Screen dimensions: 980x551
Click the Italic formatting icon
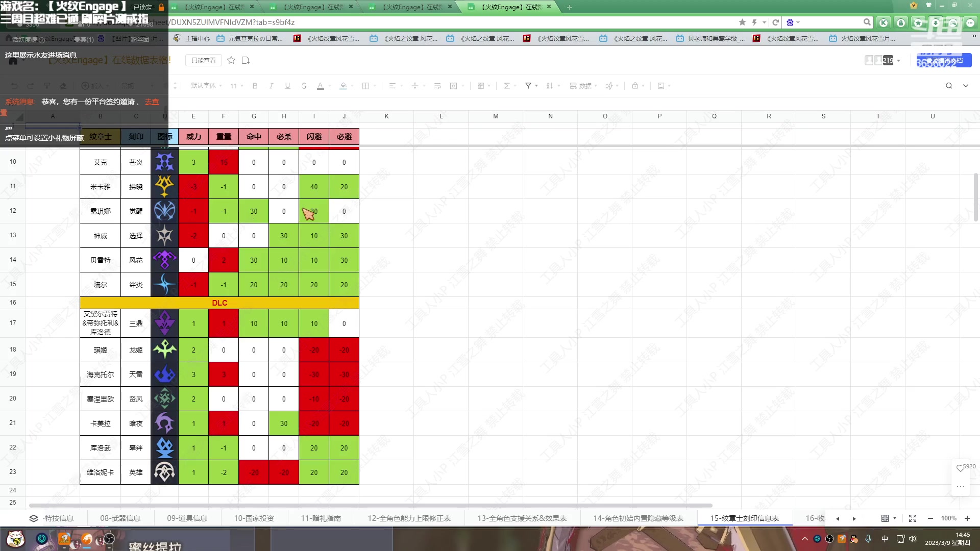point(271,86)
